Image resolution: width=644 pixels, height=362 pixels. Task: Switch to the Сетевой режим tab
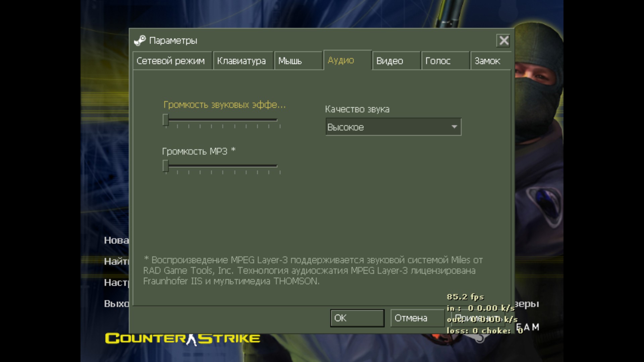pos(172,61)
